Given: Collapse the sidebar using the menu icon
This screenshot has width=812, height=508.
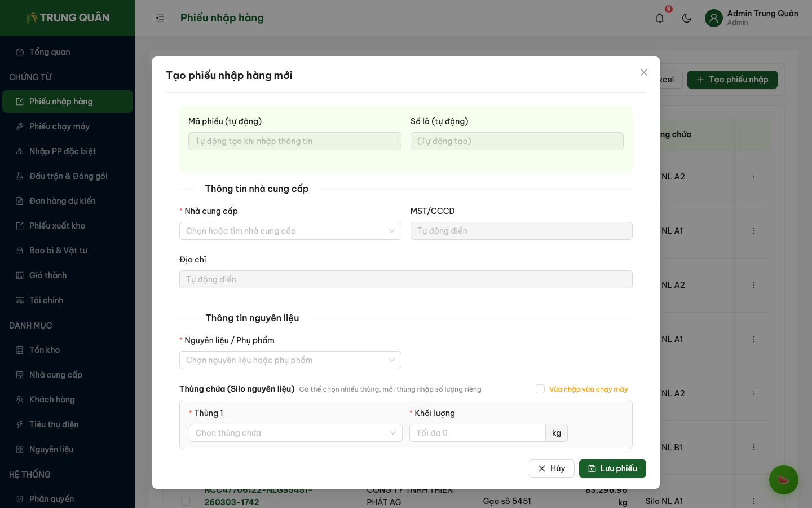Looking at the screenshot, I should tap(160, 17).
